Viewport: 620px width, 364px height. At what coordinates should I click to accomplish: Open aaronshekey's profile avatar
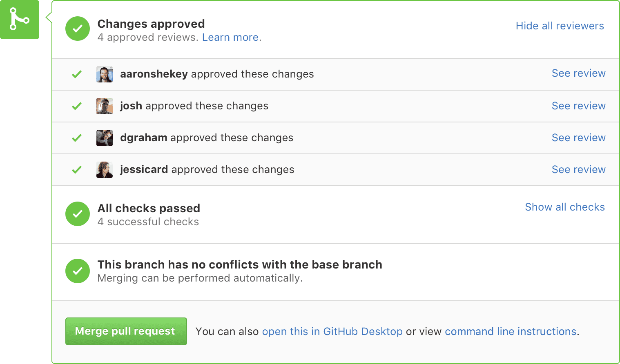(104, 74)
